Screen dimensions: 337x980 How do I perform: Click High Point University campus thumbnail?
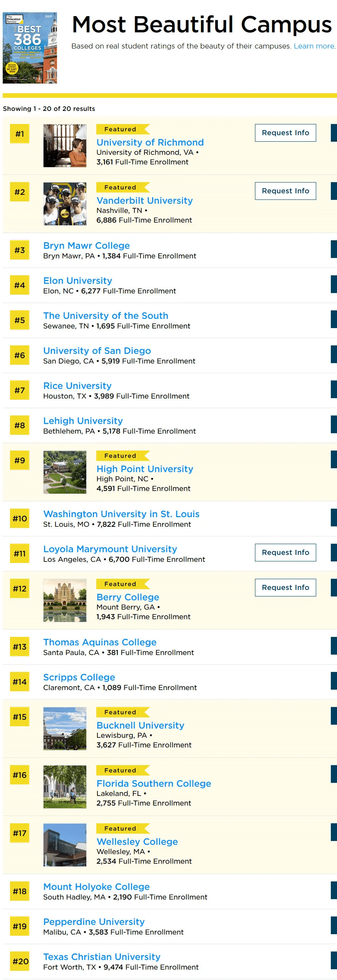point(65,472)
